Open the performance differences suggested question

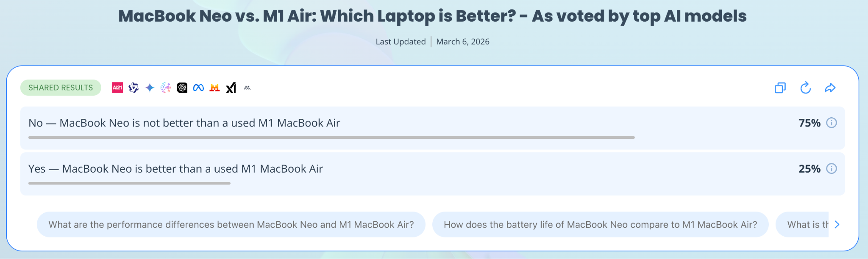[x=231, y=225]
